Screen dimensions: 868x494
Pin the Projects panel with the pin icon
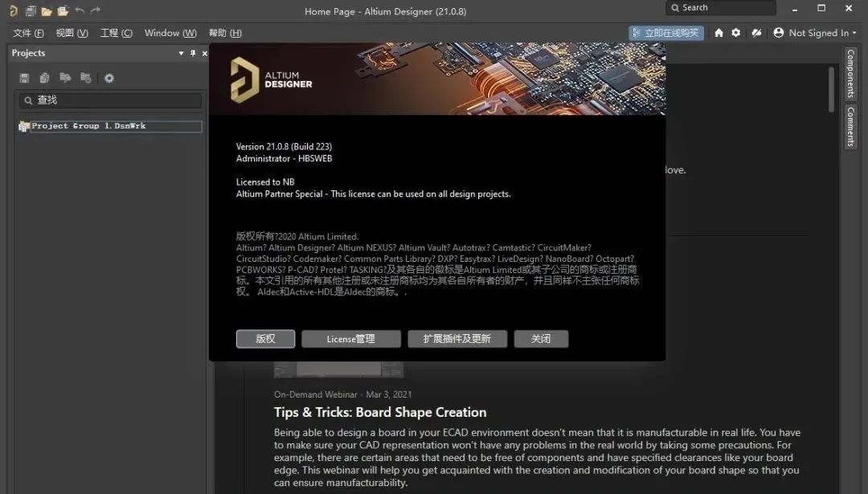193,53
